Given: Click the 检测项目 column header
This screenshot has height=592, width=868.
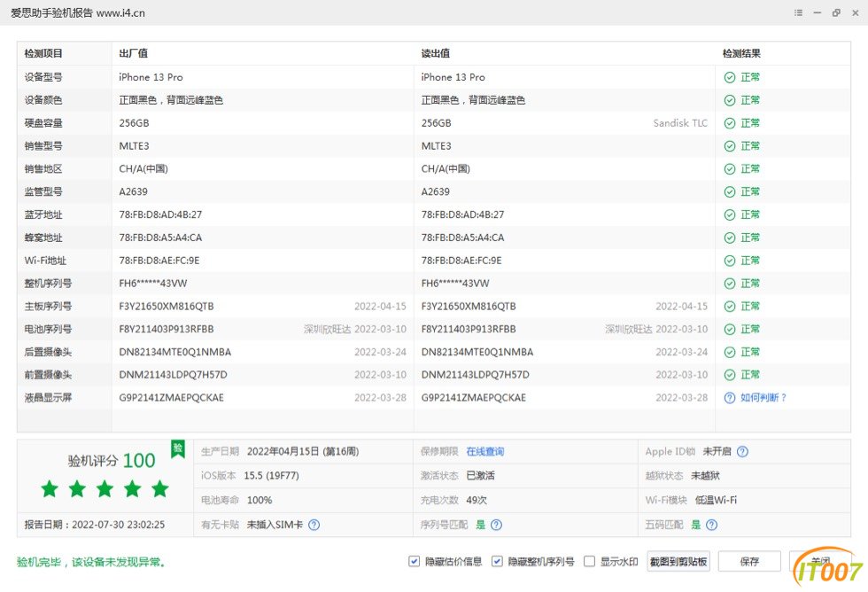Looking at the screenshot, I should [43, 54].
